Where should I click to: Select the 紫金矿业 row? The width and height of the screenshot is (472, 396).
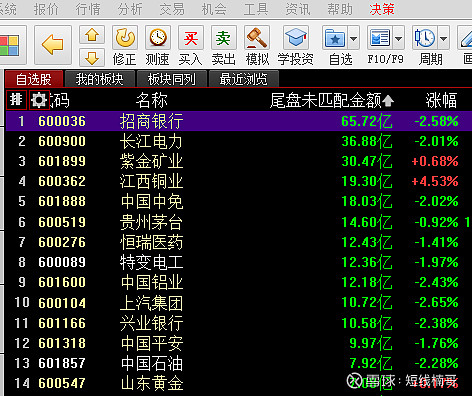point(239,161)
